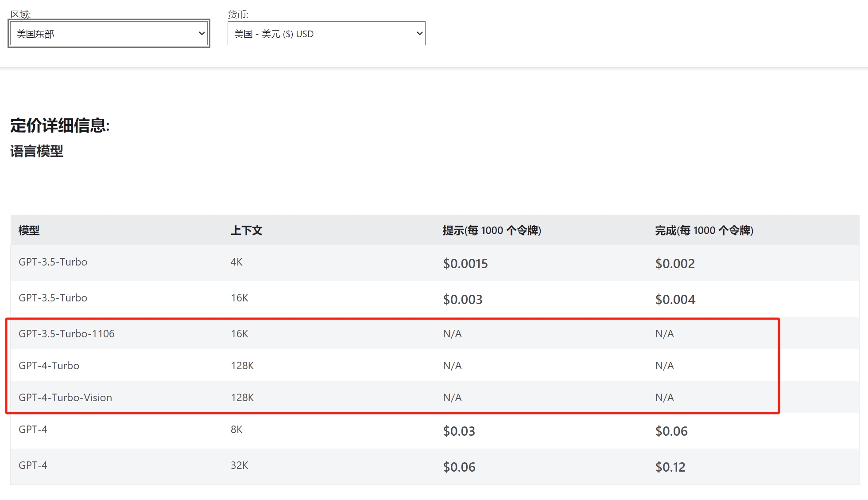Click the currency dropdown chevron arrow
Screen dimensions: 868x500
[419, 34]
